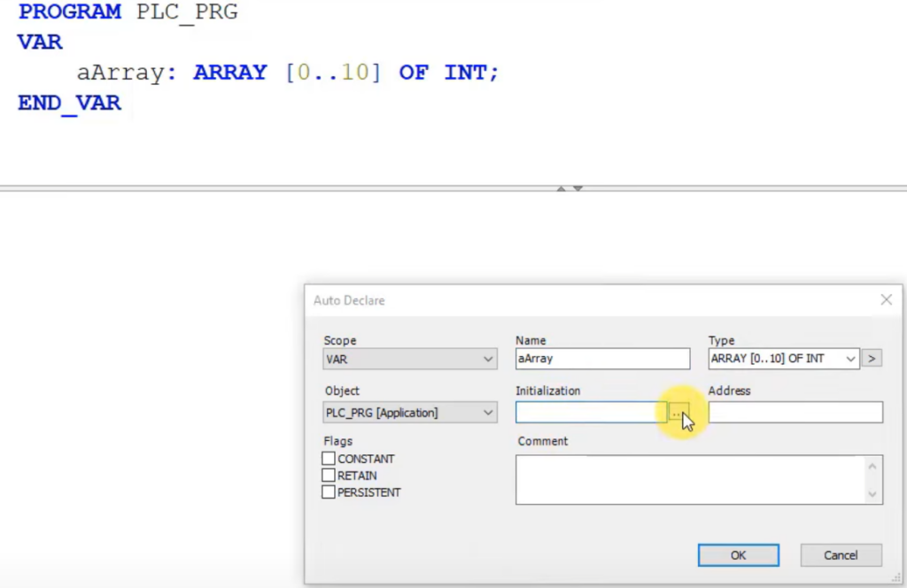Image resolution: width=907 pixels, height=588 pixels.
Task: Click the horizontal pane splitter bar
Action: [x=266, y=189]
